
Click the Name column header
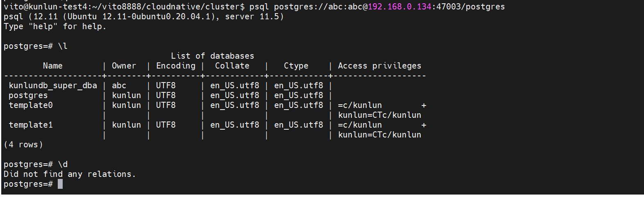(x=53, y=66)
